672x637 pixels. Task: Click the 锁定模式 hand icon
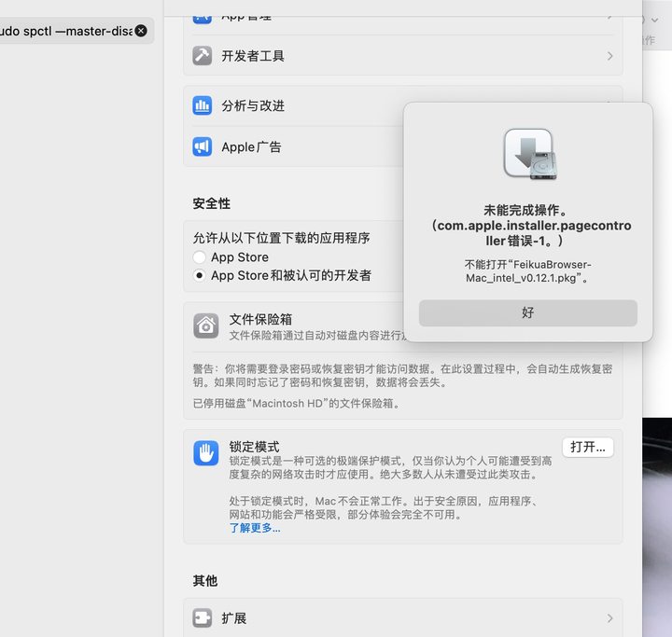206,453
